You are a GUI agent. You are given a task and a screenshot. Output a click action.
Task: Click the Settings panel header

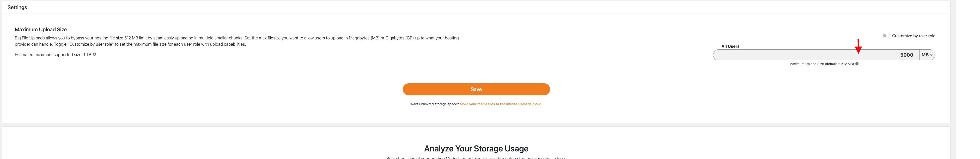point(17,7)
